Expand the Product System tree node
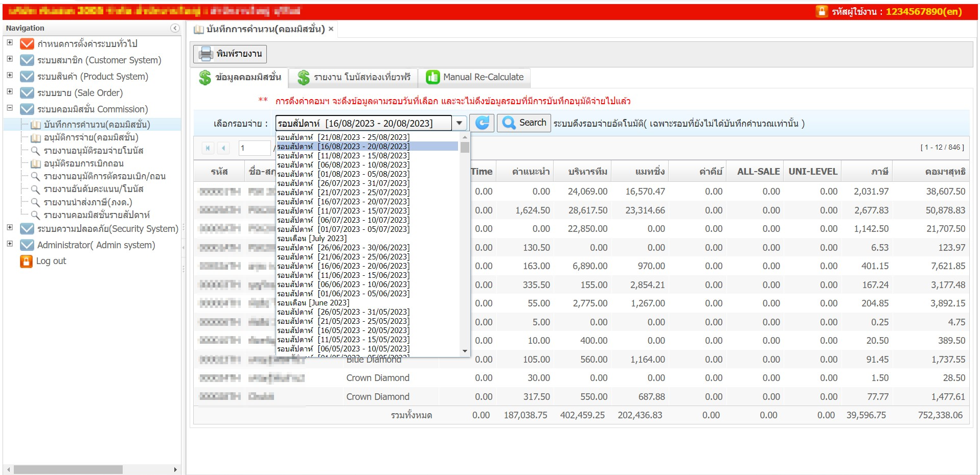Viewport: 980px width, 475px height. click(x=10, y=76)
